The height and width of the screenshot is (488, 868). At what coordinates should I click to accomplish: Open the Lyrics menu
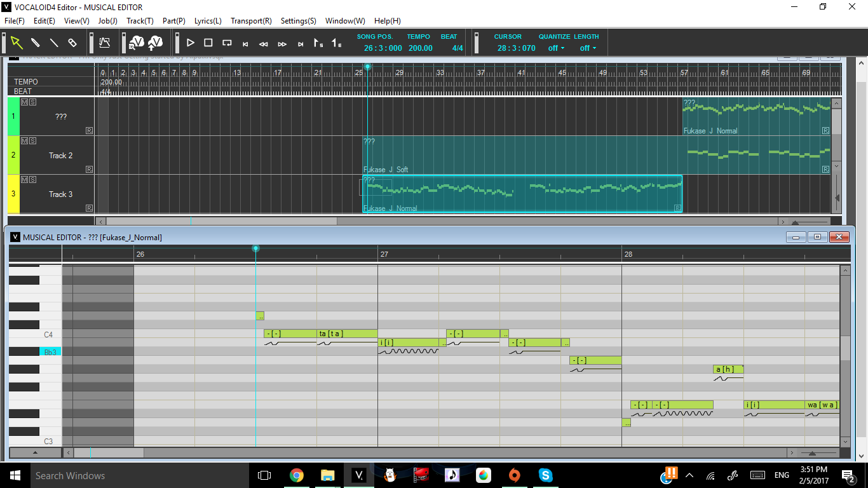coord(208,21)
